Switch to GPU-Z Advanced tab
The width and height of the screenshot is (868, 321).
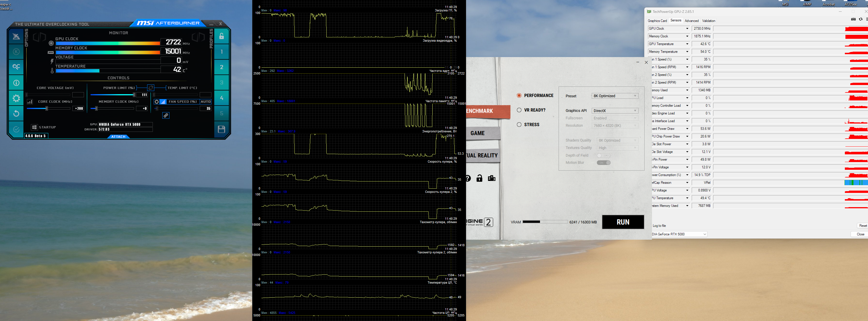[691, 21]
